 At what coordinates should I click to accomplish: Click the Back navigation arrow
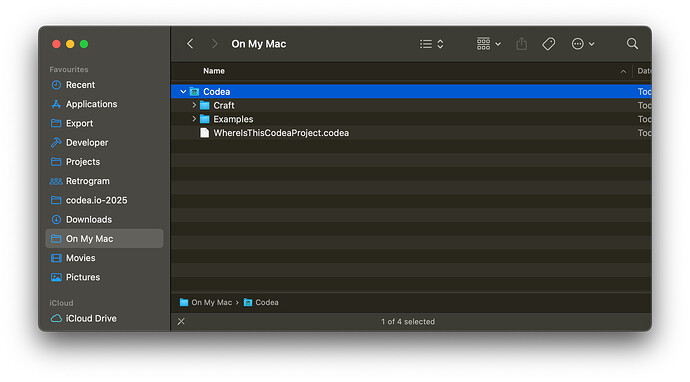tap(190, 44)
